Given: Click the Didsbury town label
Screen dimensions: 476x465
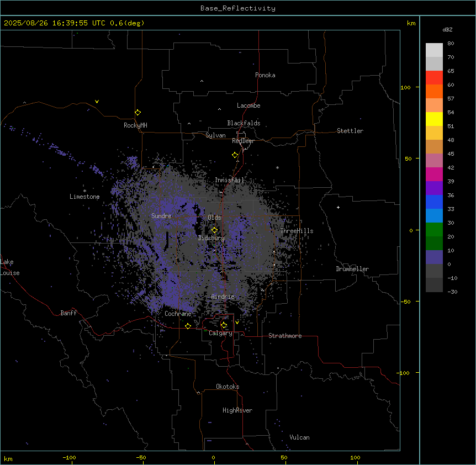Looking at the screenshot, I should [211, 238].
